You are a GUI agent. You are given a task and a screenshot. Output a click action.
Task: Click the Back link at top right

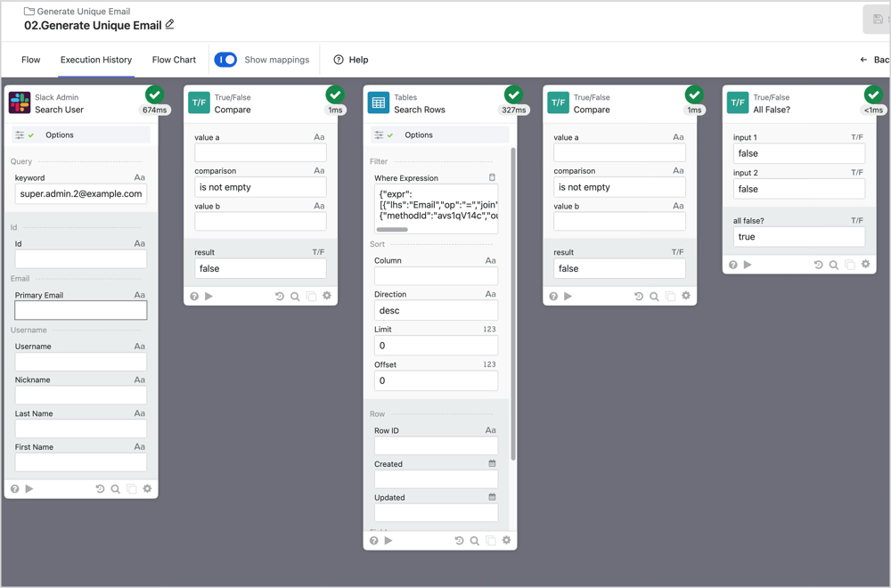pyautogui.click(x=874, y=60)
